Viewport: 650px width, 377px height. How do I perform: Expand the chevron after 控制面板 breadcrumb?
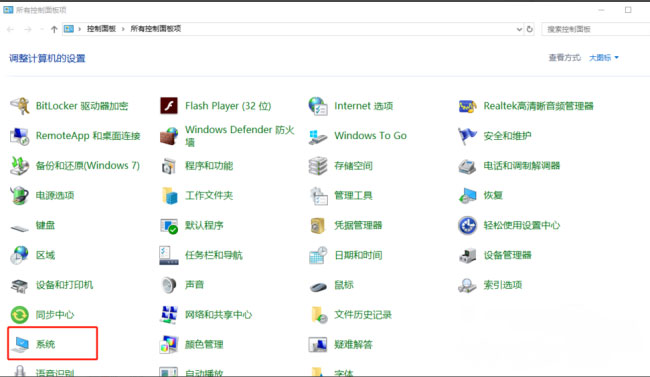pos(123,29)
